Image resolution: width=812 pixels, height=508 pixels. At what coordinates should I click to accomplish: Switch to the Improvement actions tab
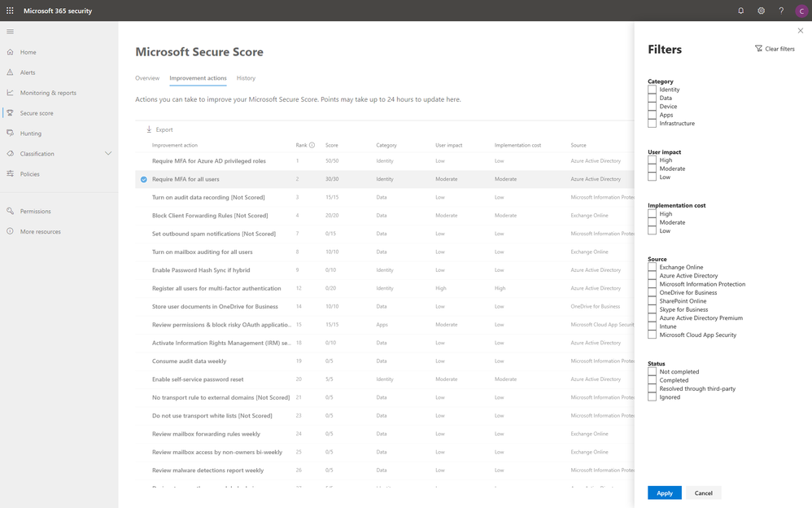pos(198,78)
